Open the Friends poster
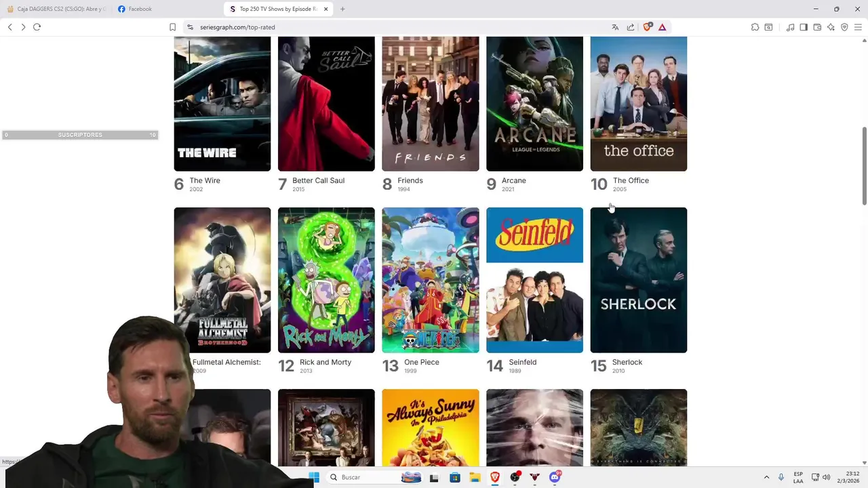The width and height of the screenshot is (868, 488). (431, 104)
